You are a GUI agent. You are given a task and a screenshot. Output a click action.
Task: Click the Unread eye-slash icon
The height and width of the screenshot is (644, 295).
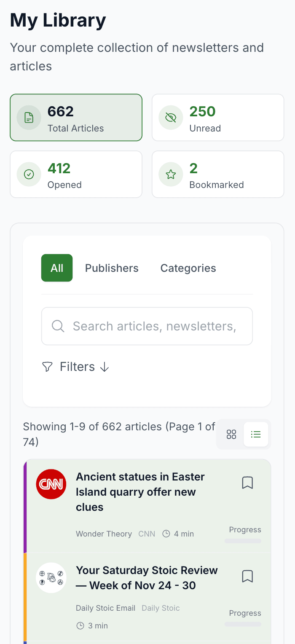[171, 118]
